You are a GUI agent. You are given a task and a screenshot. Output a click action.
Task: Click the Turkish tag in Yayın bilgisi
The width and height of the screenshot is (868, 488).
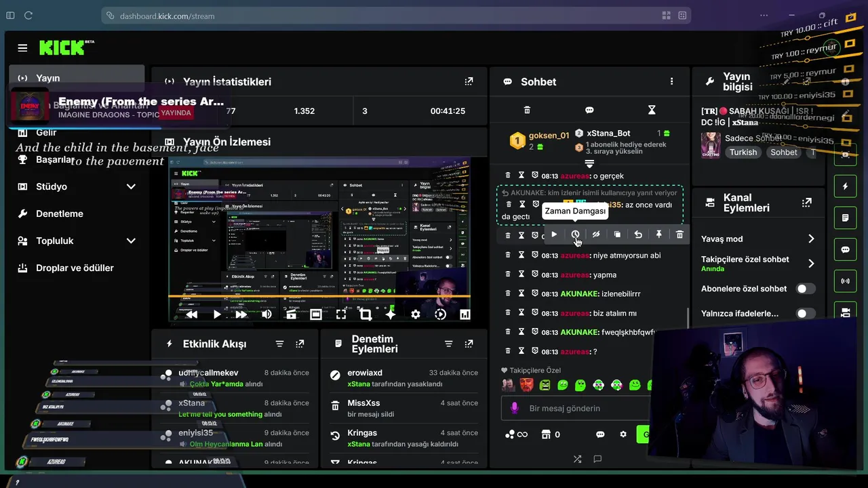(743, 152)
